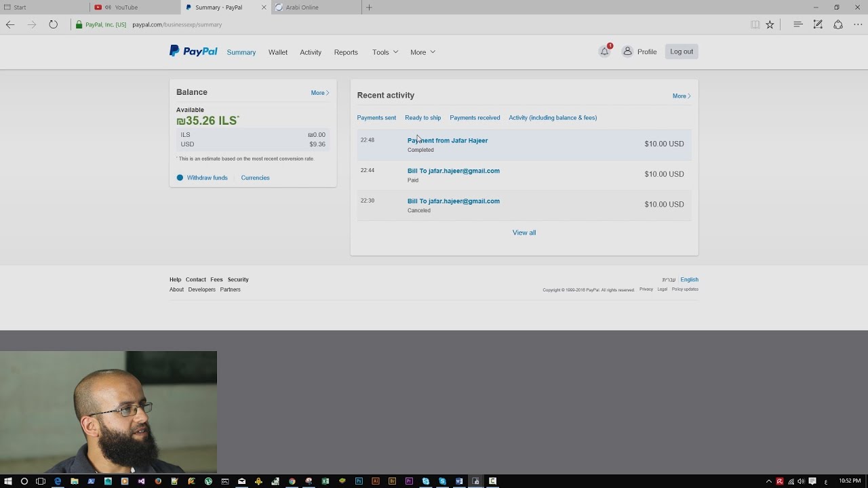
Task: Open File Explorer from the taskbar
Action: coord(75,481)
